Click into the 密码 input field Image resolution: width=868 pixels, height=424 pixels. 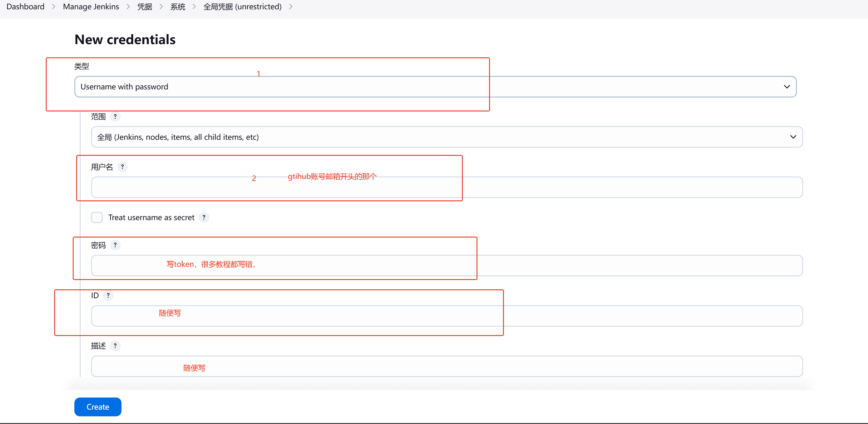(x=447, y=266)
